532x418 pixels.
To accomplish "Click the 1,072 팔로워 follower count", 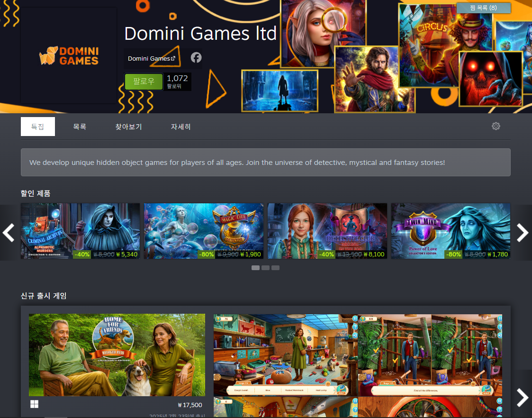I will [177, 82].
